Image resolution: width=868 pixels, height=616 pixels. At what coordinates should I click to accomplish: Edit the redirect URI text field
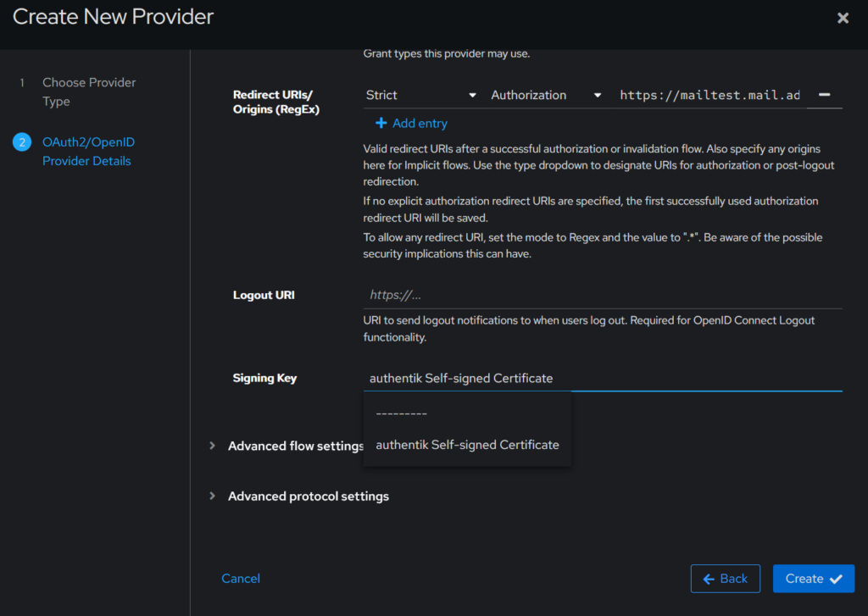[x=709, y=95]
